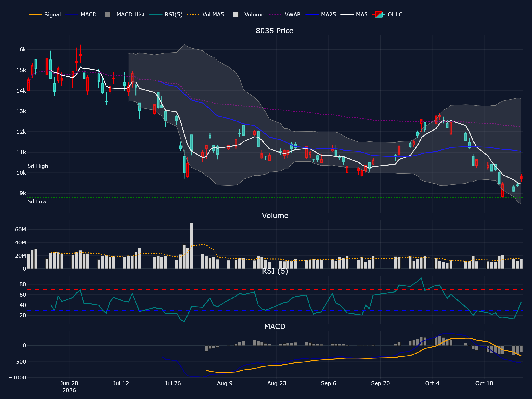The width and height of the screenshot is (532, 399).
Task: Click the 'Sep 6' date axis label
Action: click(328, 383)
